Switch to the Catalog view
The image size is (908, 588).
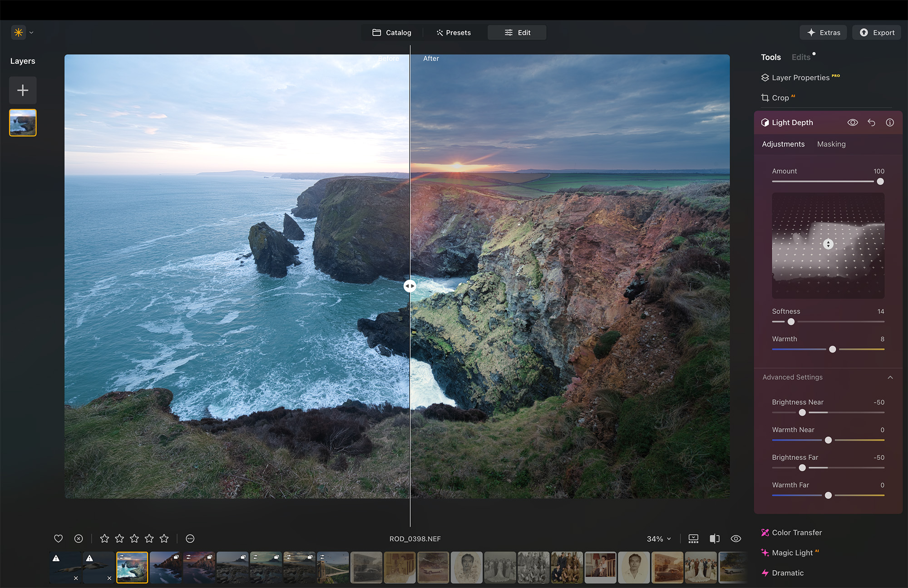coord(392,32)
